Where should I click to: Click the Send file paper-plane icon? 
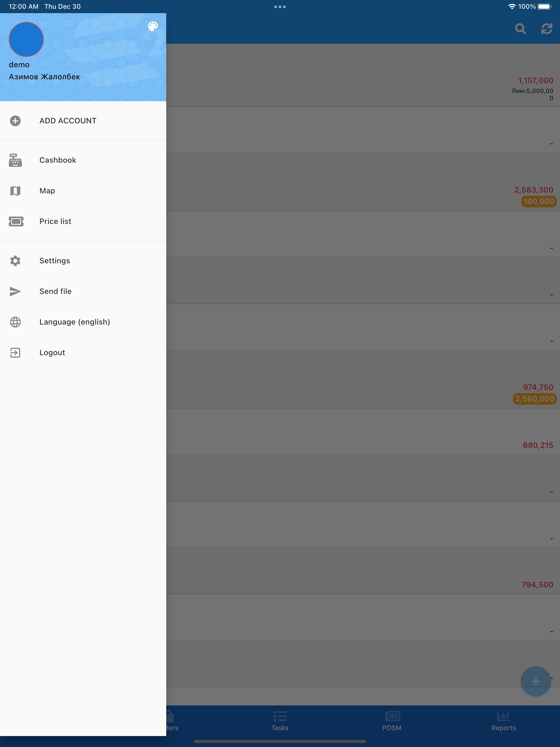pyautogui.click(x=15, y=291)
